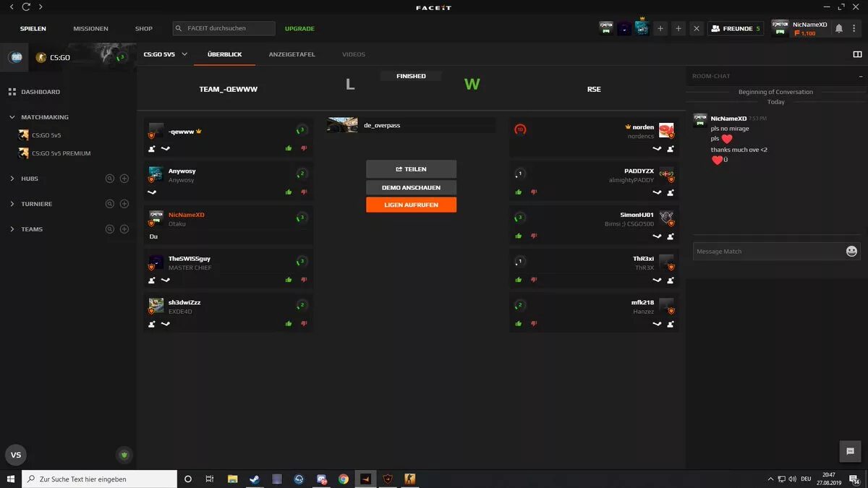This screenshot has height=488, width=868.
Task: Focus the FACEIT durchsuchen search field
Action: click(224, 28)
